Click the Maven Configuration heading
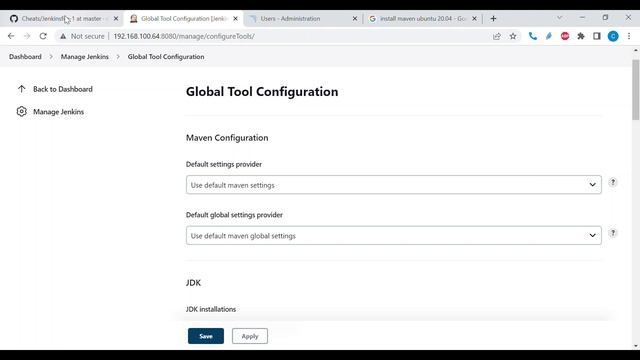Viewport: 640px width, 360px height. (x=227, y=138)
